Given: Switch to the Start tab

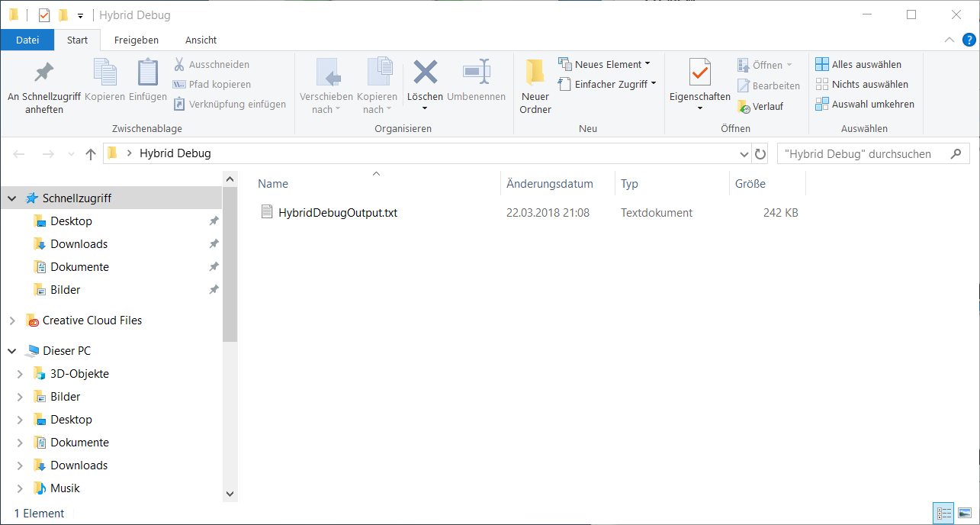Looking at the screenshot, I should 77,40.
